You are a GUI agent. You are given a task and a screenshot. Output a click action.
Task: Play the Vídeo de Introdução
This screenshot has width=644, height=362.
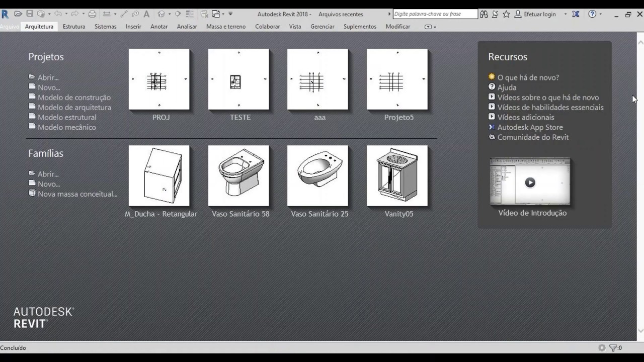click(x=530, y=182)
